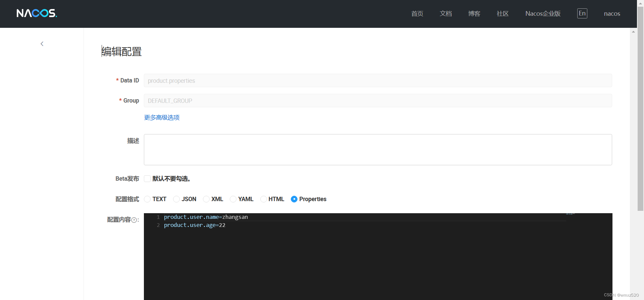
Task: Click the inner page scroll-up arrow
Action: [633, 32]
